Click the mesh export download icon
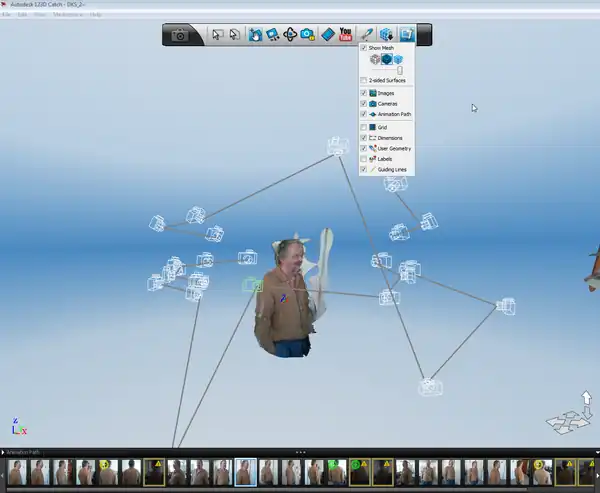Viewport: 600px width, 493px height. (387, 35)
